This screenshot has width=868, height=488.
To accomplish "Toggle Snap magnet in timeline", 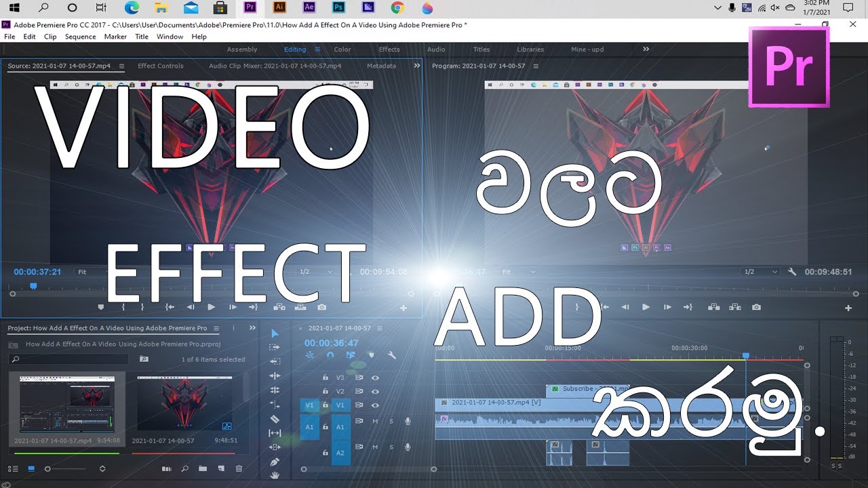I will click(330, 355).
